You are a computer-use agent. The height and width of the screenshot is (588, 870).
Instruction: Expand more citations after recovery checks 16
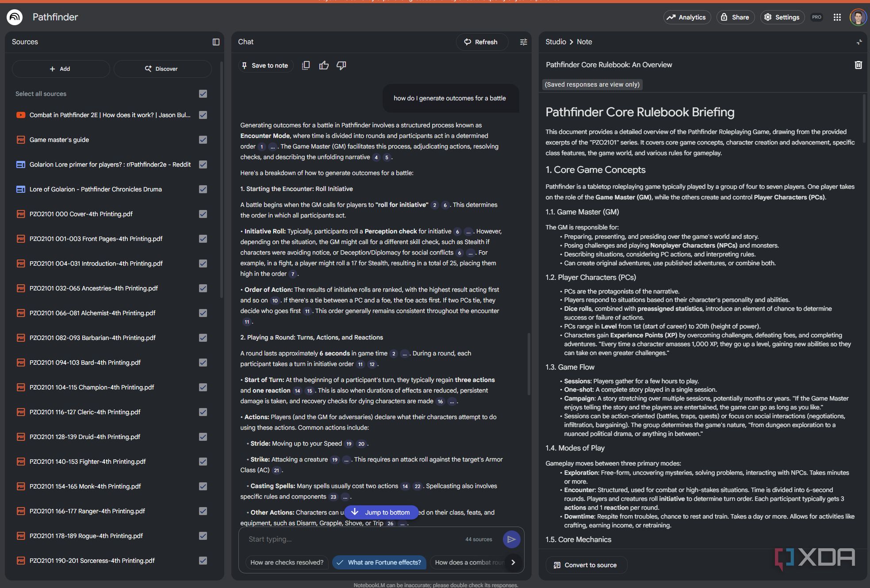(452, 401)
